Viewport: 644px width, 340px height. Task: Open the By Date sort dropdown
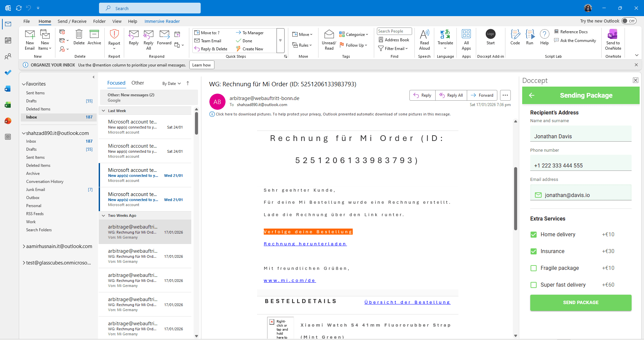pyautogui.click(x=171, y=84)
